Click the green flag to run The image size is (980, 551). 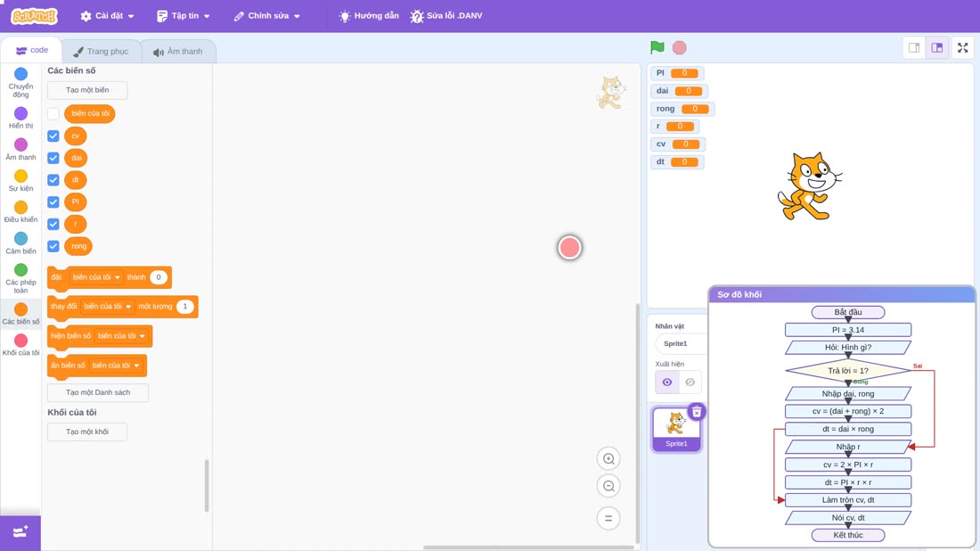pos(657,47)
